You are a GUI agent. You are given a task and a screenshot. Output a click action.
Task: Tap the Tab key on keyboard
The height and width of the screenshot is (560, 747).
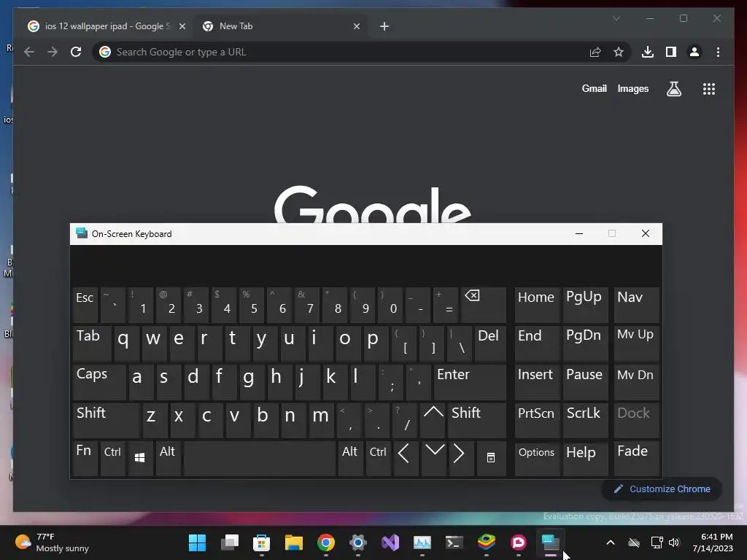point(92,343)
